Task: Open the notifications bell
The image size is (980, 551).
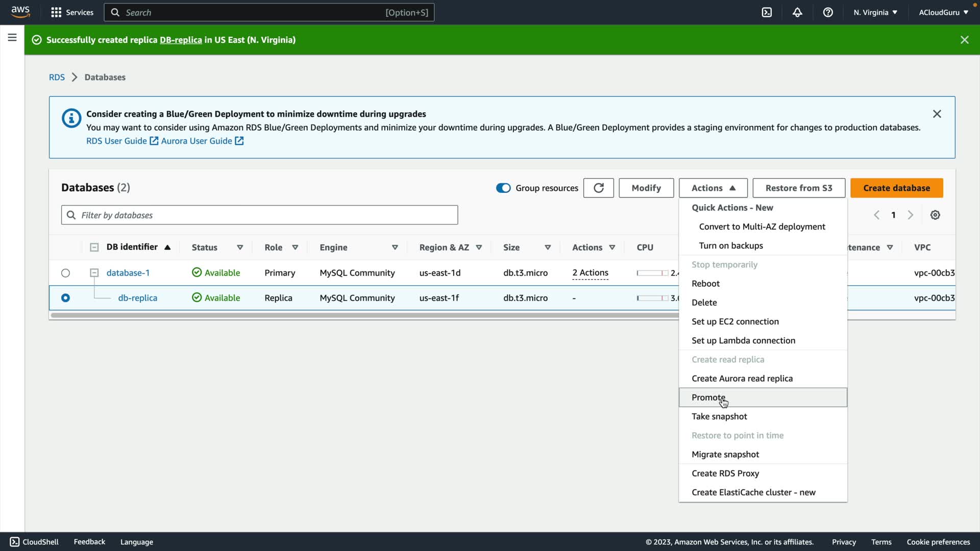Action: (797, 12)
